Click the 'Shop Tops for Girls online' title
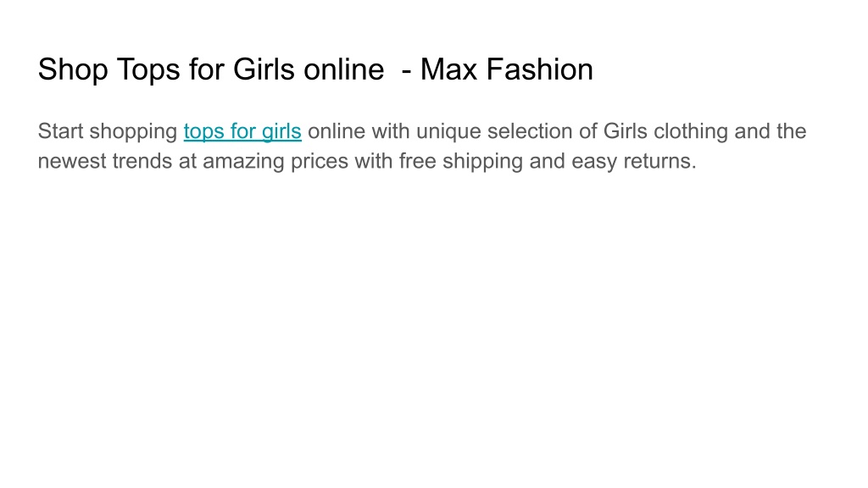This screenshot has height=488, width=868. coord(211,69)
